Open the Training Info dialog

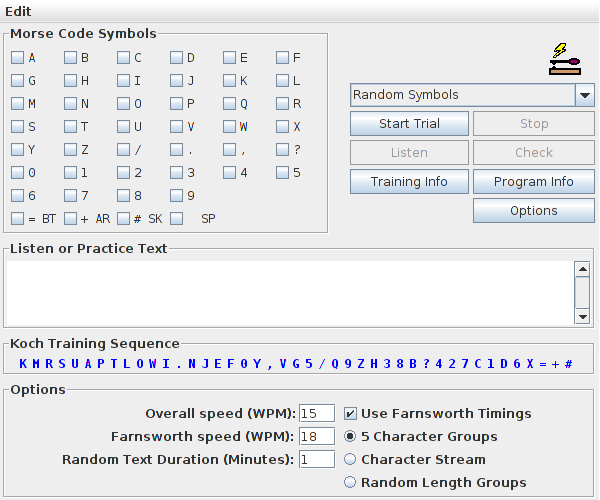coord(409,182)
